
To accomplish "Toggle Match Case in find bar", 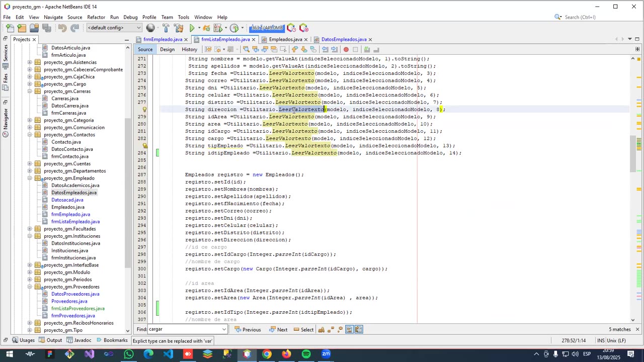I will point(321,330).
